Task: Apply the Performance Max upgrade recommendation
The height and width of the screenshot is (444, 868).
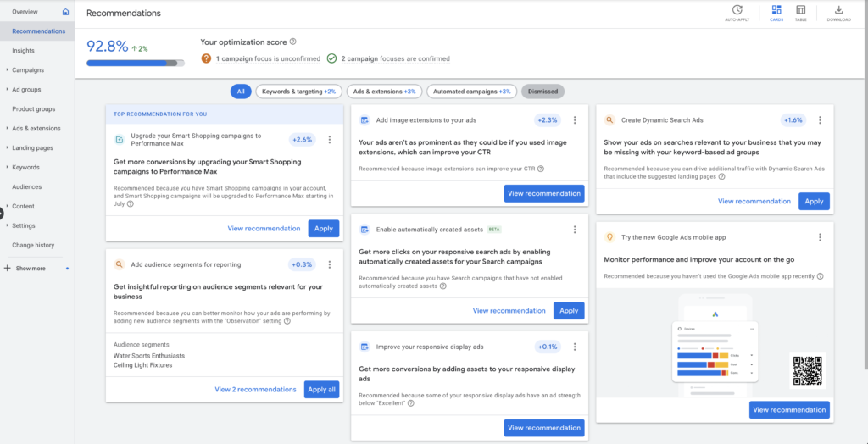Action: tap(324, 229)
